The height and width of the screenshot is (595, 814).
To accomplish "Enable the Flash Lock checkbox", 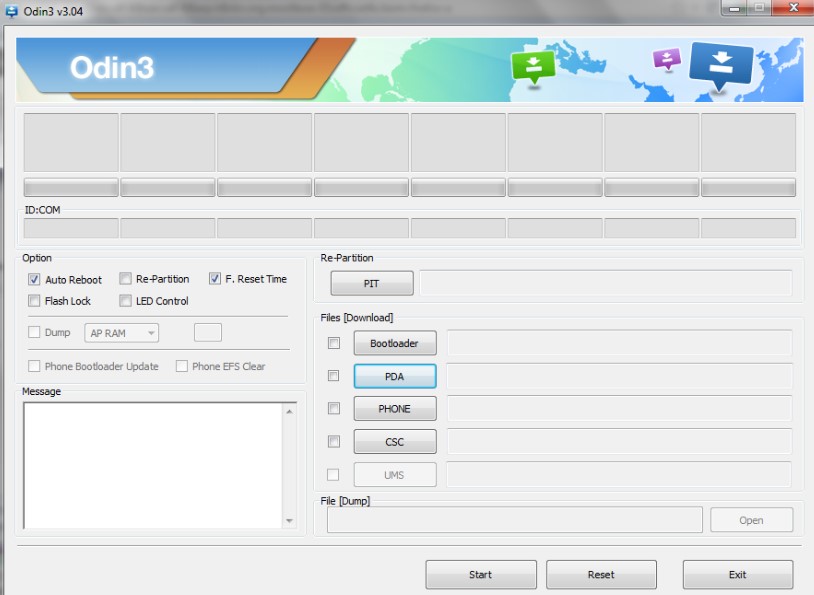I will coord(34,301).
